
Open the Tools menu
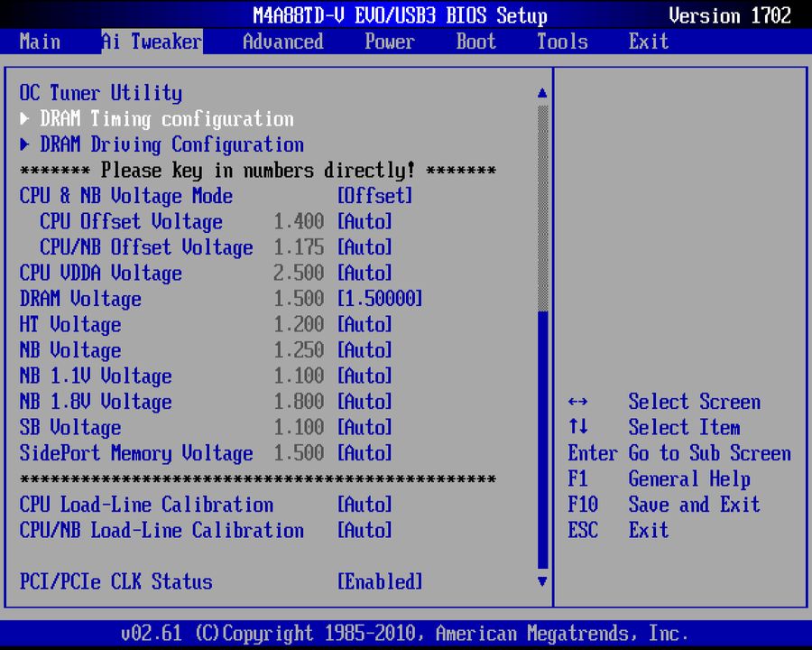coord(561,42)
